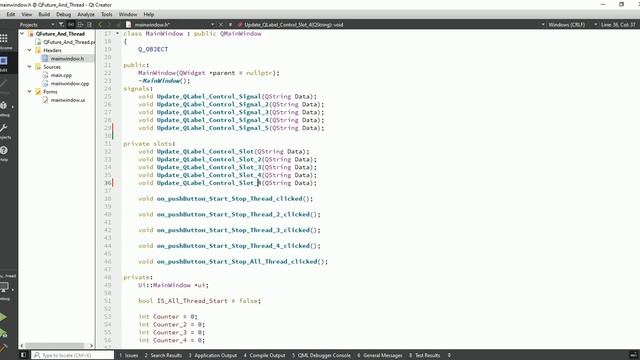
Task: Open the Welcome mode
Action: tap(4, 41)
